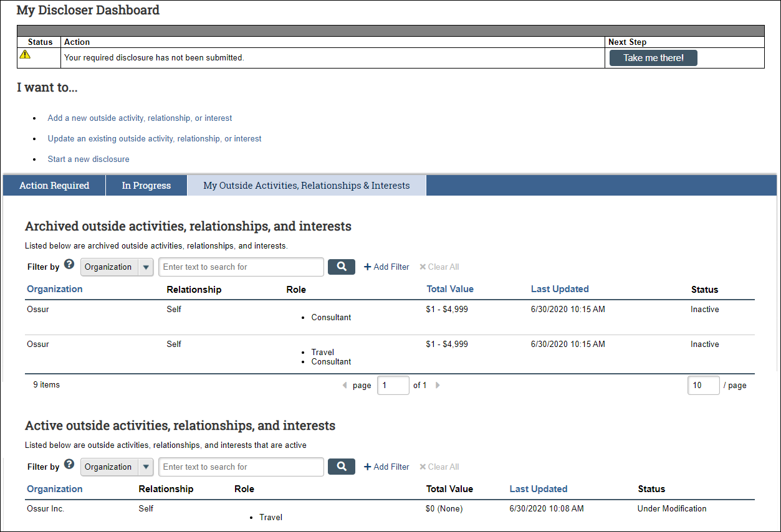This screenshot has width=781, height=532.
Task: Switch to the Action Required tab
Action: [53, 185]
